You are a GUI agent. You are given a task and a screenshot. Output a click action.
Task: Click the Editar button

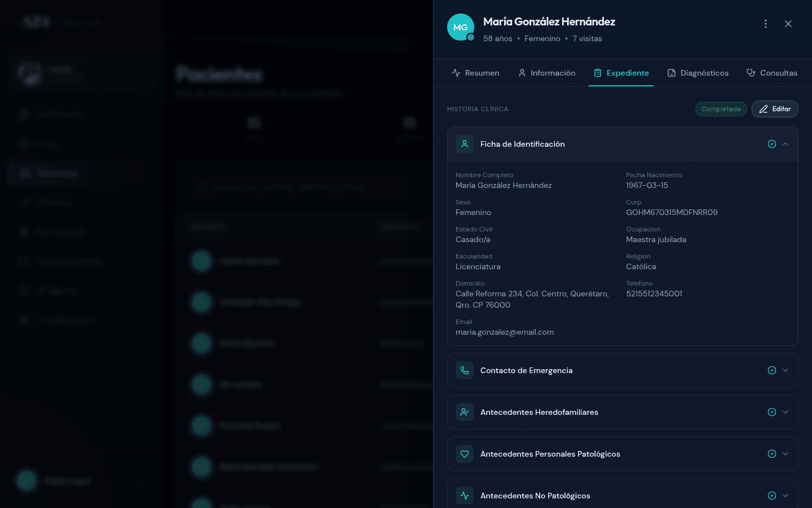tap(775, 109)
